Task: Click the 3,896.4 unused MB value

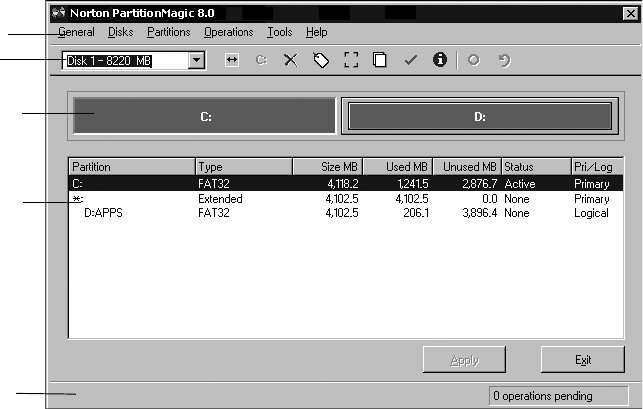Action: pos(480,212)
